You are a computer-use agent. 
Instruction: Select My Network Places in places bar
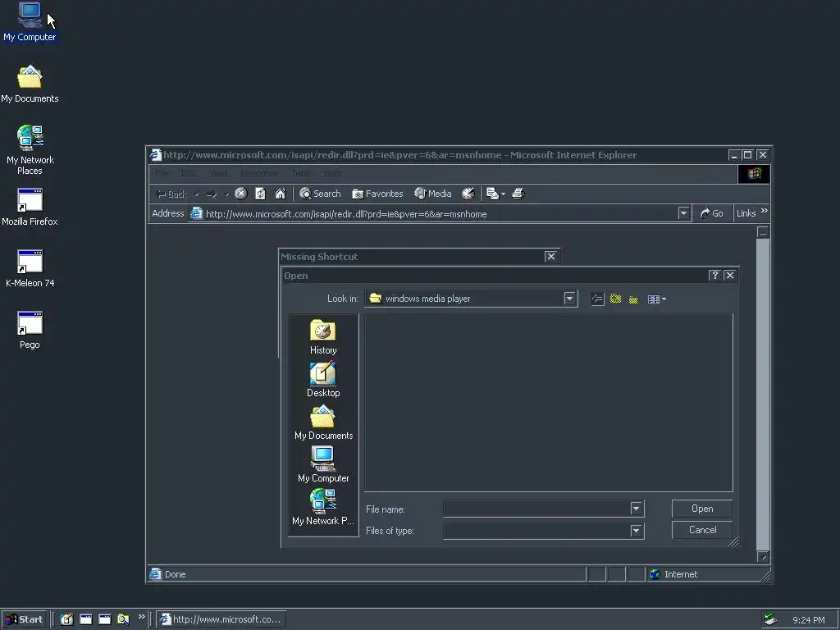pyautogui.click(x=323, y=507)
